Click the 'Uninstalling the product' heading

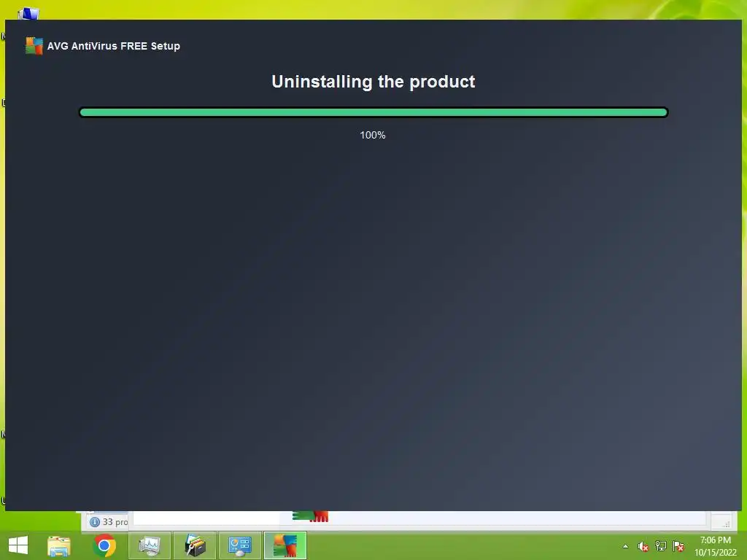click(x=373, y=82)
